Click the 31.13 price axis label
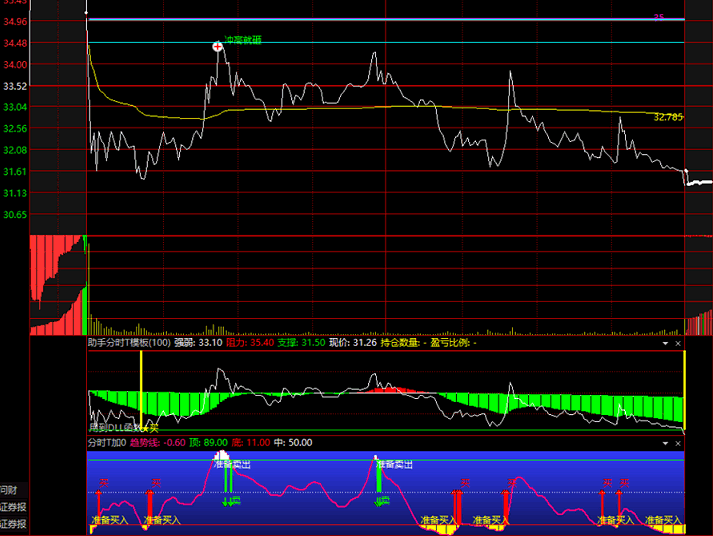 pyautogui.click(x=15, y=193)
